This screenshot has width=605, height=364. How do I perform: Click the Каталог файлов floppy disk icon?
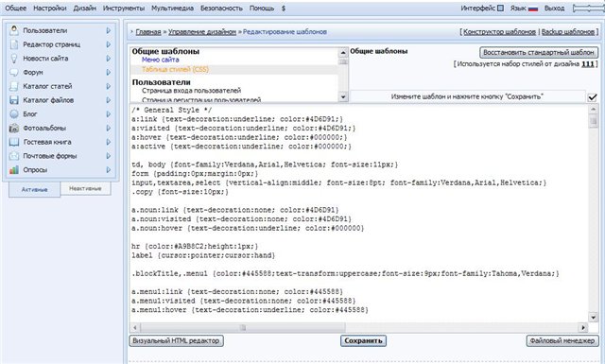(x=14, y=100)
